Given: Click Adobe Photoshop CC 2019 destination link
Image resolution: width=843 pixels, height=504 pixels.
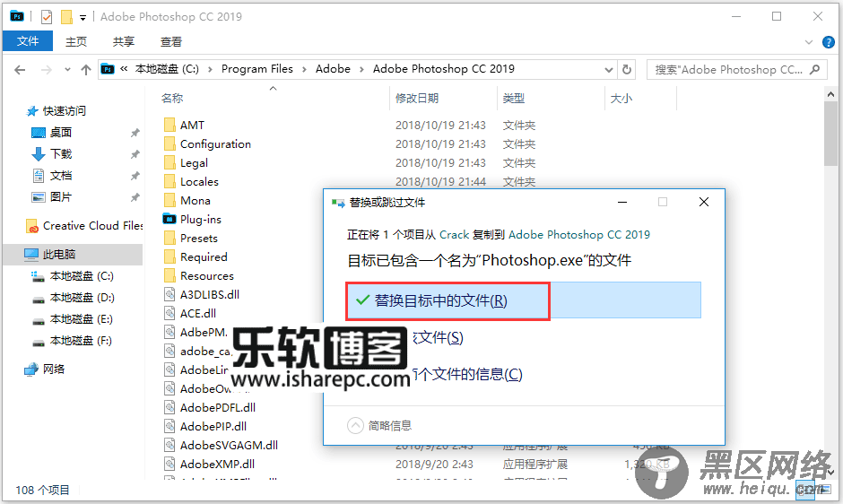Looking at the screenshot, I should (x=579, y=235).
